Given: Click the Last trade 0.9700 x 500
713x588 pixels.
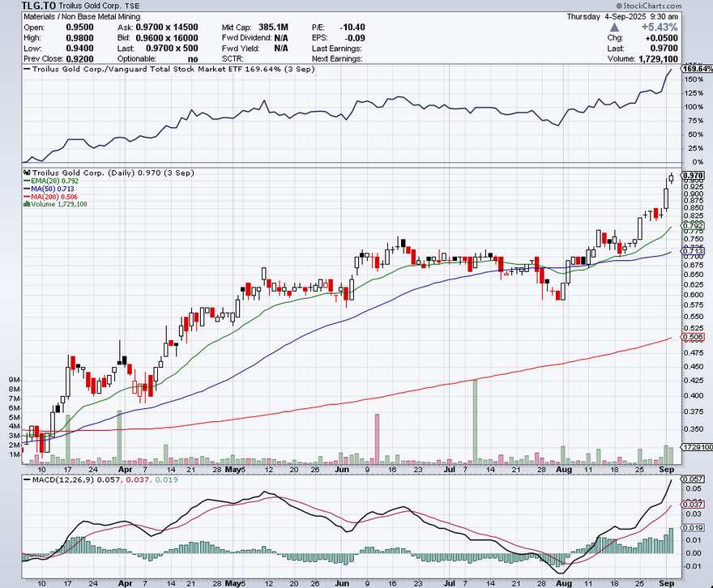Looking at the screenshot, I should [172, 48].
